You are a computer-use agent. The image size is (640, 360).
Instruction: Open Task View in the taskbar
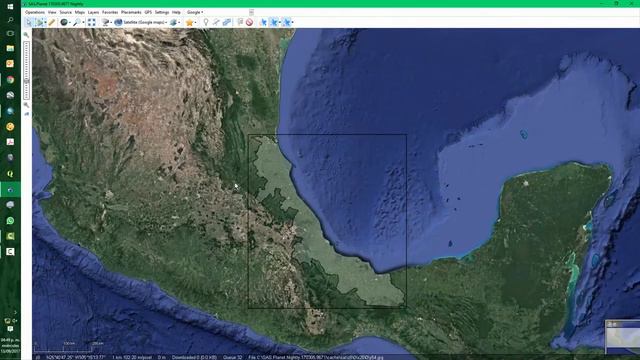pyautogui.click(x=10, y=33)
